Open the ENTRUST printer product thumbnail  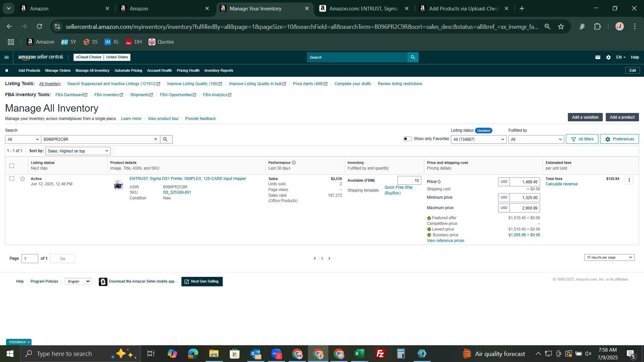pos(118,185)
